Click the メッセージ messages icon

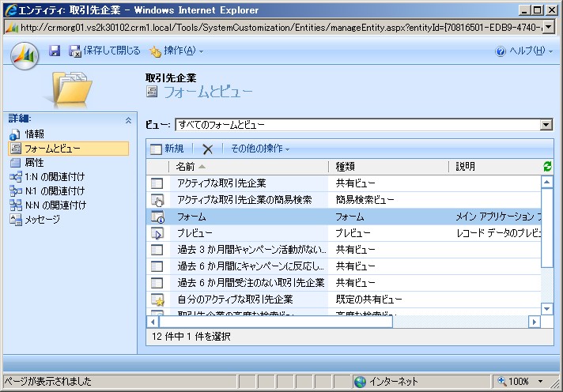[16, 220]
